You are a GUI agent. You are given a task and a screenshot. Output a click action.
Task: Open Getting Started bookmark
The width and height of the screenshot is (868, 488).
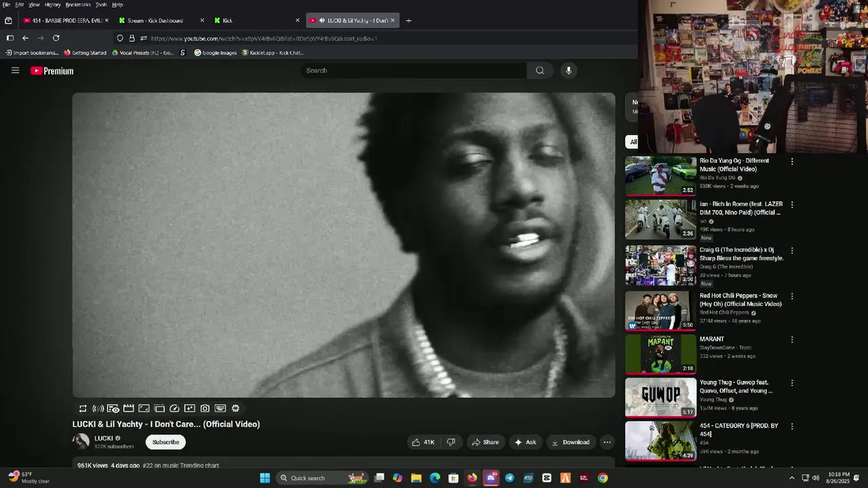(x=85, y=53)
